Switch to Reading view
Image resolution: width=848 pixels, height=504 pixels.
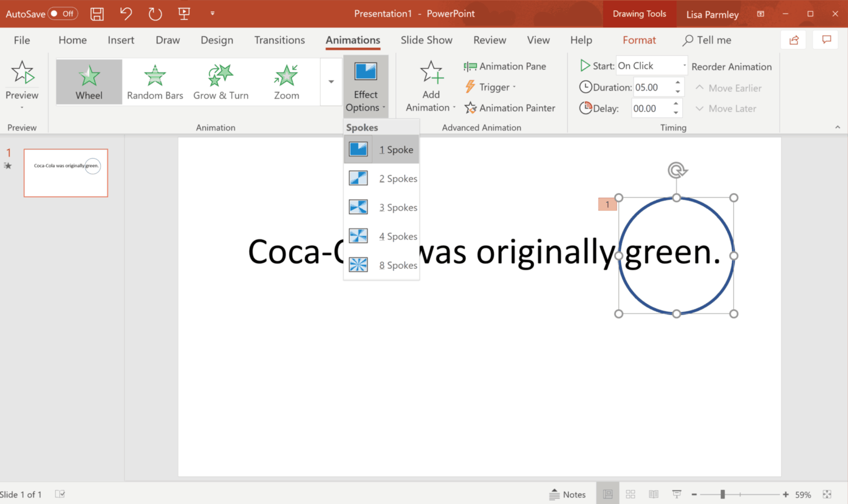point(654,494)
